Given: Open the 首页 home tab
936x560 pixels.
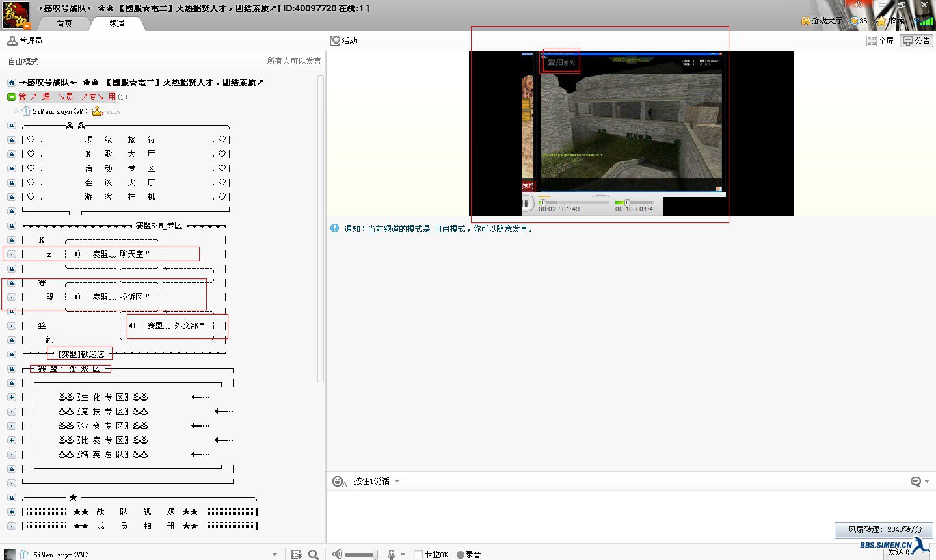Looking at the screenshot, I should 64,23.
